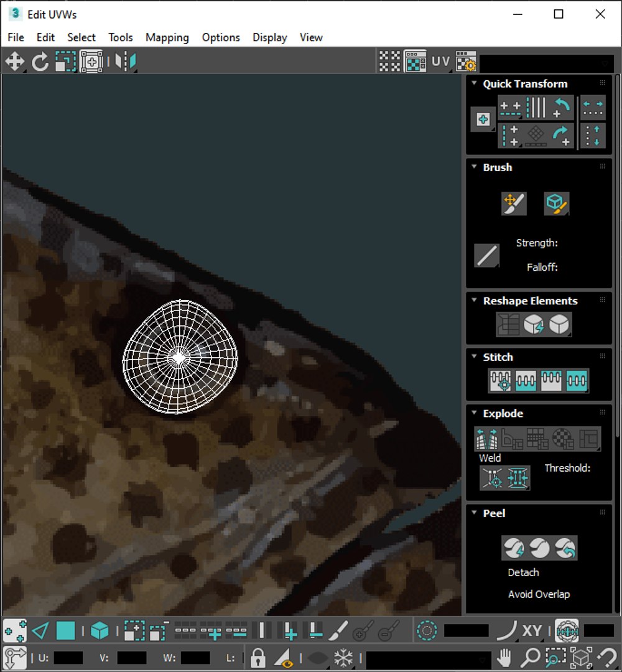Open the Edit menu
The width and height of the screenshot is (622, 672).
(45, 37)
